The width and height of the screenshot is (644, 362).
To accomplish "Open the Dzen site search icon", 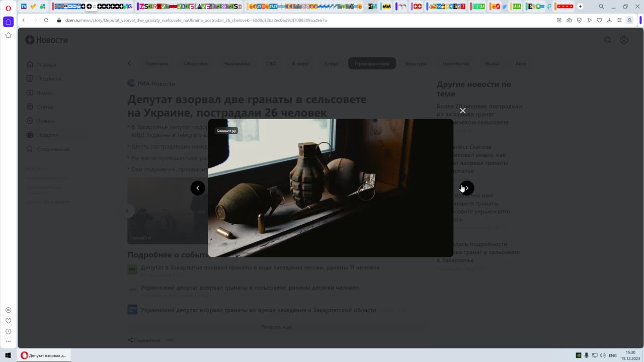I will point(608,40).
